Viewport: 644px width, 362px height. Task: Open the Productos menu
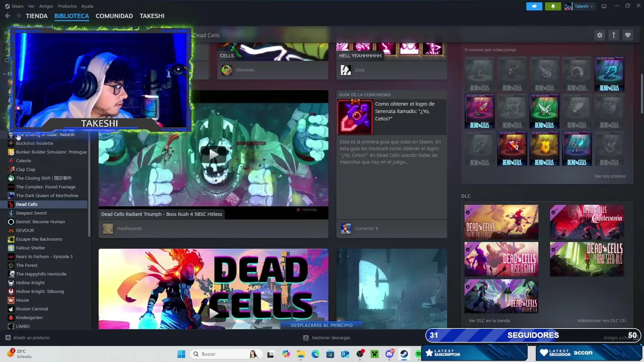coord(67,6)
